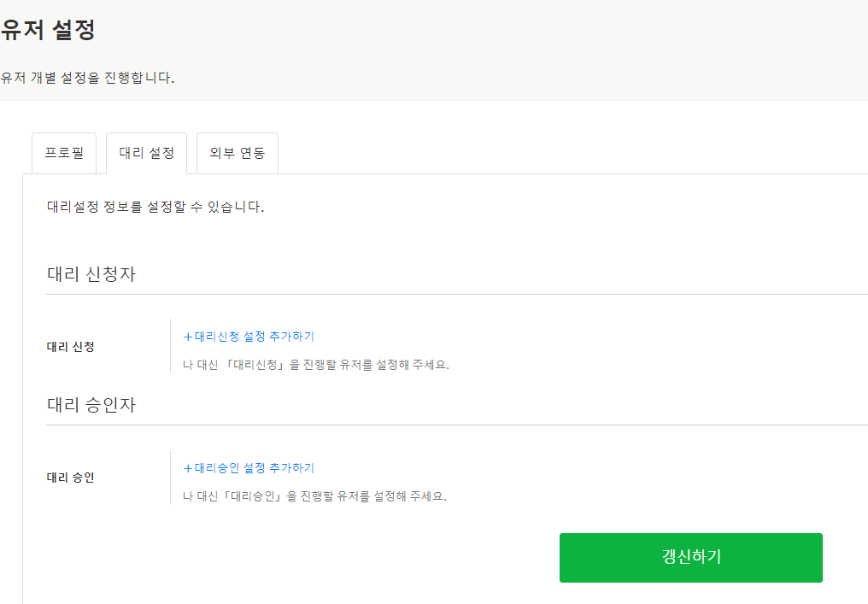Select the 대리 설정 tab
Image resolution: width=868 pixels, height=604 pixels.
click(146, 154)
